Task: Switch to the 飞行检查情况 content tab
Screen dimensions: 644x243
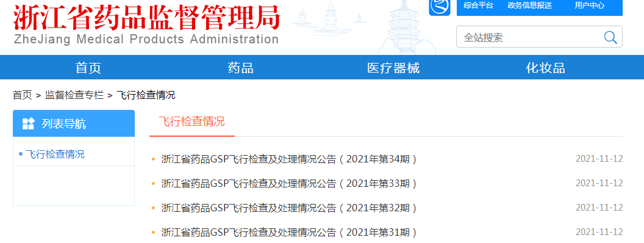Action: (x=192, y=121)
